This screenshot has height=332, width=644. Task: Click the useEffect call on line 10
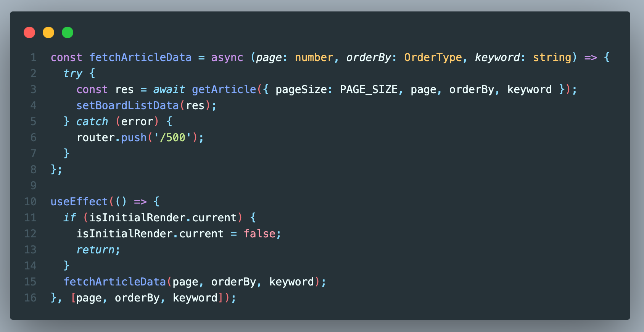point(79,201)
